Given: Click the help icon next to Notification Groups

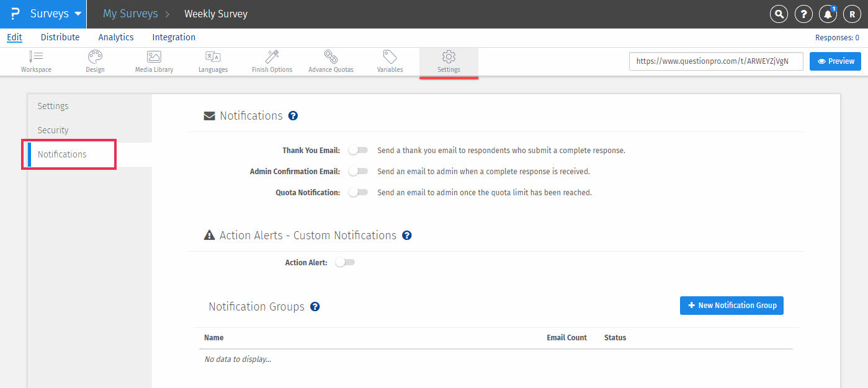Looking at the screenshot, I should click(315, 307).
